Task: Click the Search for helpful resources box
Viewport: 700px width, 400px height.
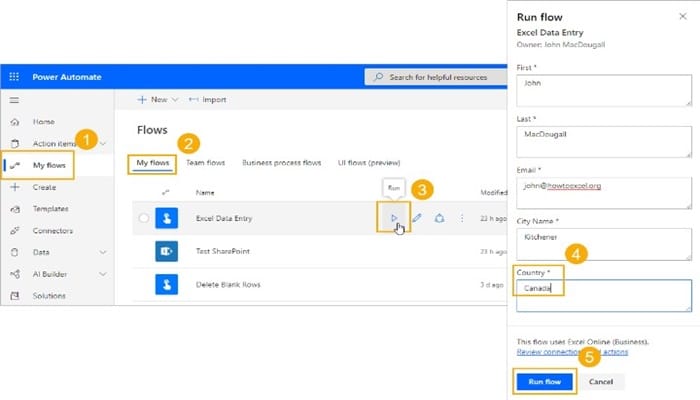Action: click(436, 77)
